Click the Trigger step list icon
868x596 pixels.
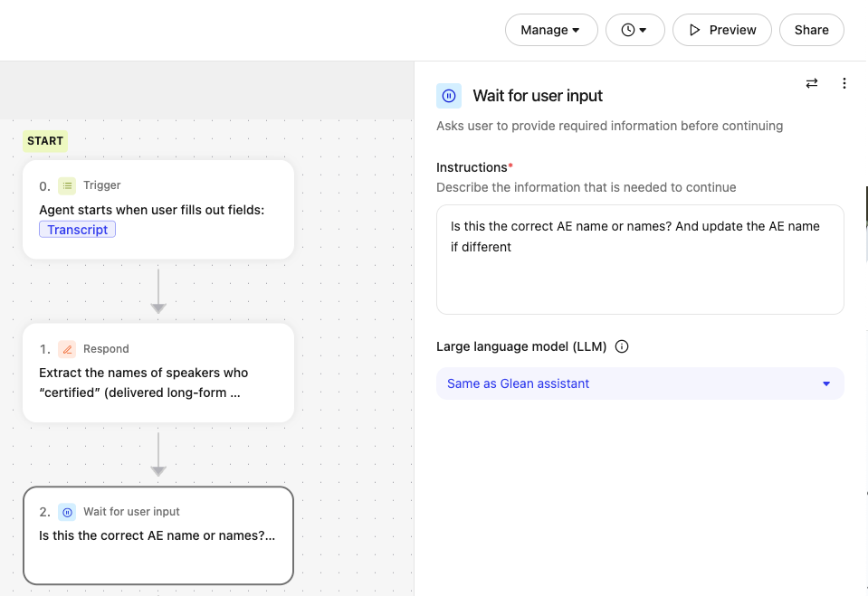pyautogui.click(x=67, y=185)
